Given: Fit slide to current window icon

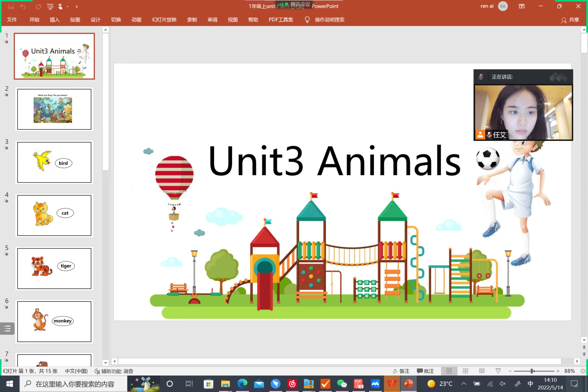Looking at the screenshot, I should click(583, 371).
